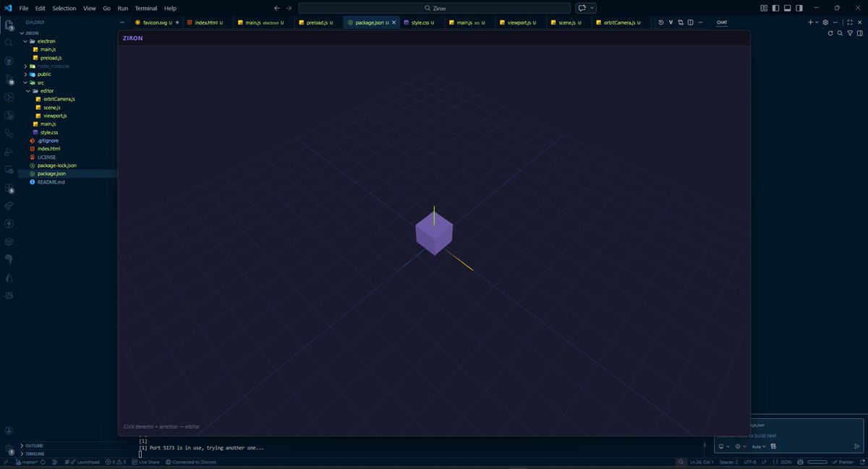
Task: Click UTF-8 encoding in status bar
Action: point(749,462)
